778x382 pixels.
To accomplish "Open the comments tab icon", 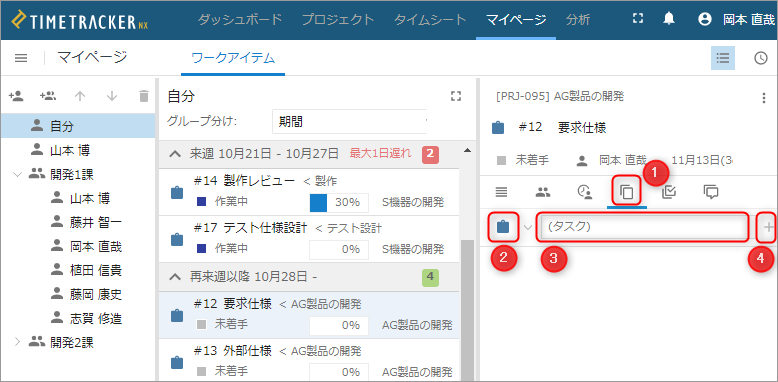I will (711, 191).
